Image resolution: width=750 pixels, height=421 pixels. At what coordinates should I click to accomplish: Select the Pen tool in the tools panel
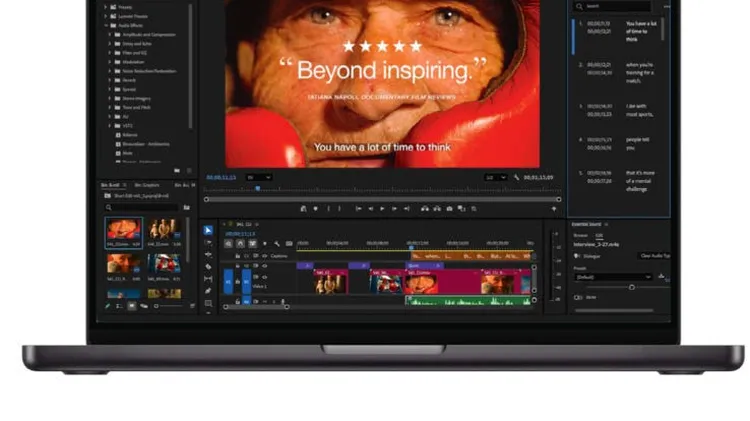point(208,291)
